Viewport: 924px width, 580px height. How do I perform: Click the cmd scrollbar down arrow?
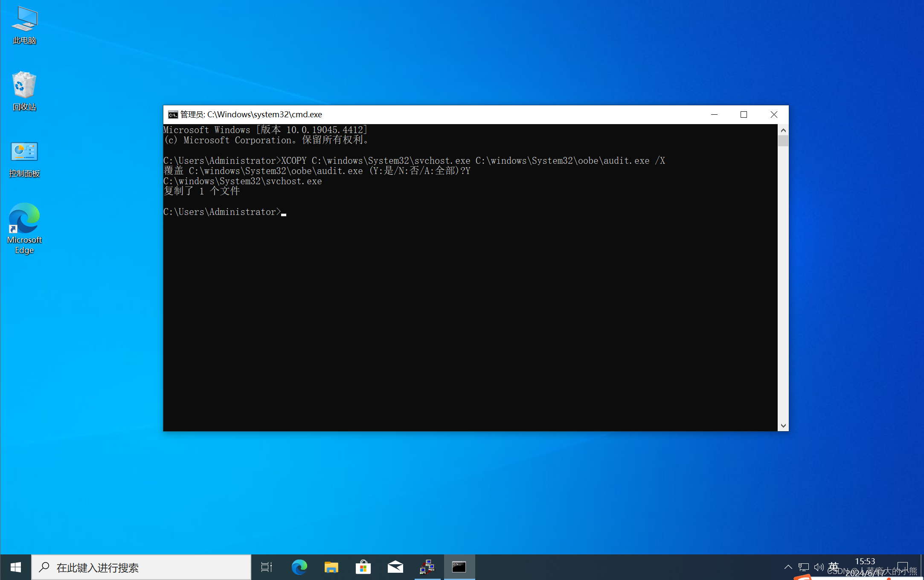point(783,426)
